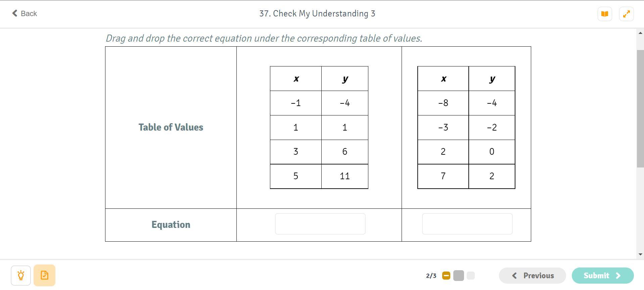This screenshot has width=644, height=290.
Task: Open the book reference icon
Action: pyautogui.click(x=605, y=14)
